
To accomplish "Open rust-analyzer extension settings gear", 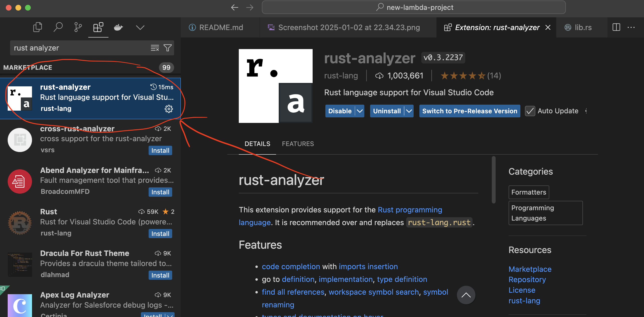I will (169, 109).
